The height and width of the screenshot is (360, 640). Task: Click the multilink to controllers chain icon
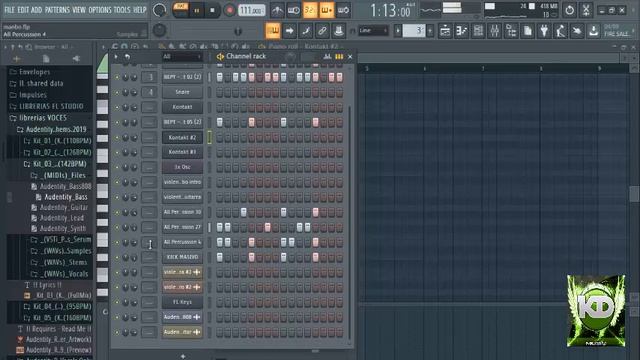pos(322,31)
